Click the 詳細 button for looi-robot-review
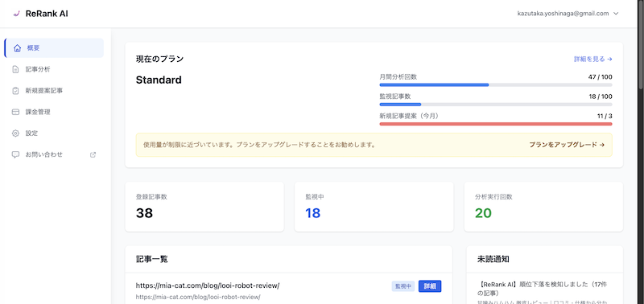Screen dimensions: 644x304 [430, 286]
